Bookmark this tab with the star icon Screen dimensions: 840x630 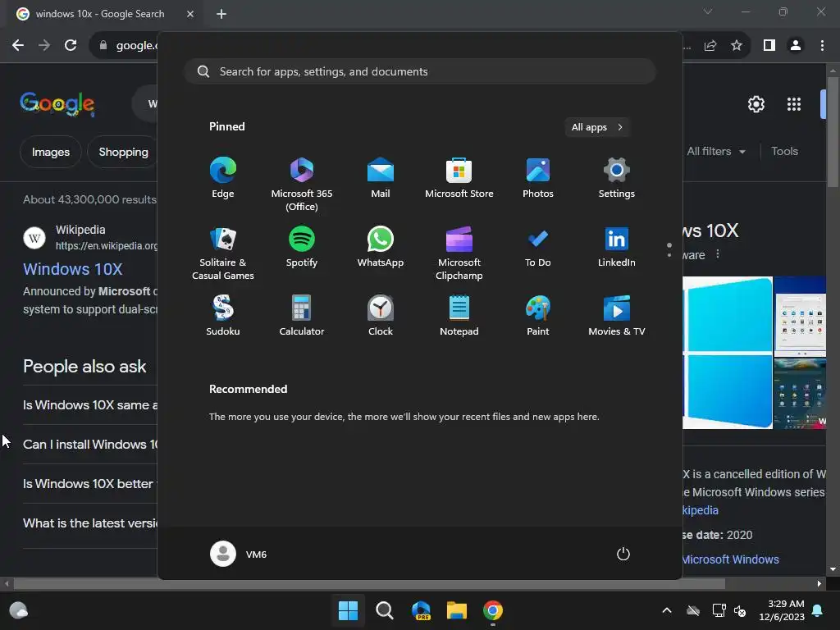click(x=737, y=46)
